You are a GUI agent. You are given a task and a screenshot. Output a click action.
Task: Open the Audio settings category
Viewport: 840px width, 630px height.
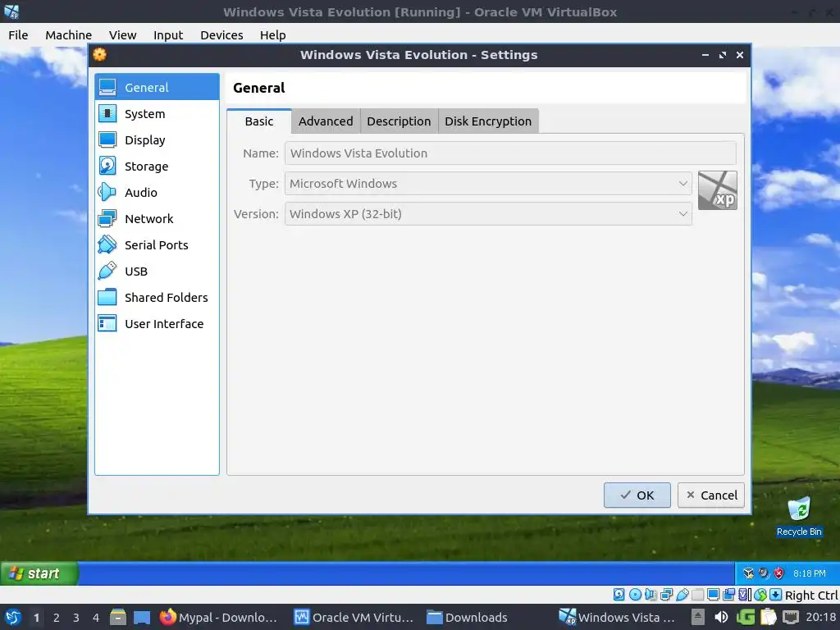click(157, 192)
